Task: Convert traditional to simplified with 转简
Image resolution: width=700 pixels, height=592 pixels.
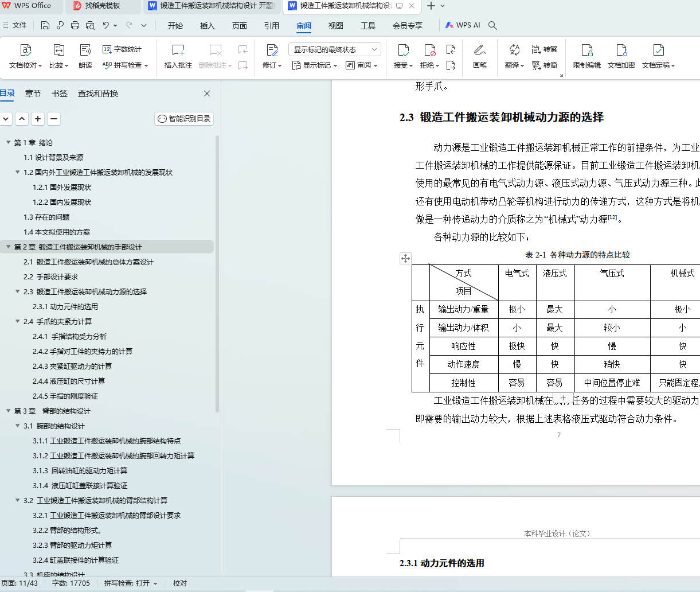Action: pyautogui.click(x=545, y=65)
